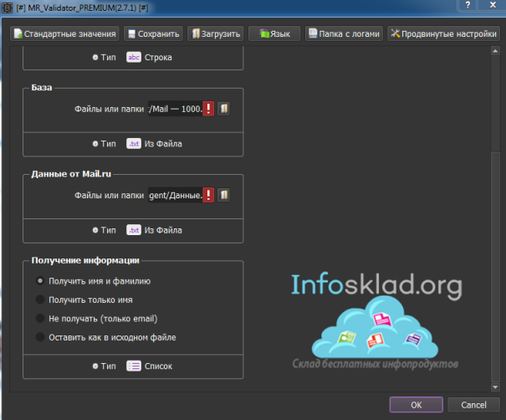Image resolution: width=506 pixels, height=420 pixels.
Task: Click the red warning icon in База
Action: (x=208, y=109)
